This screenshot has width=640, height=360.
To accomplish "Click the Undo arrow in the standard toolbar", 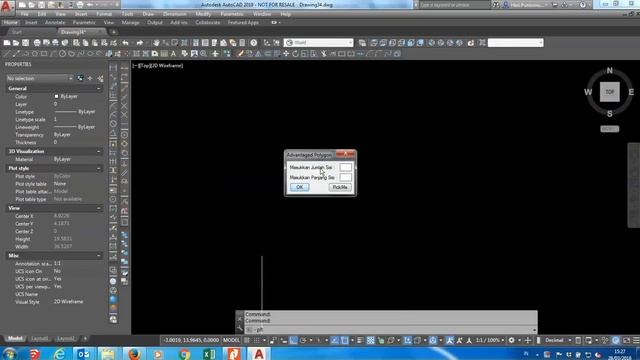I will coord(125,43).
